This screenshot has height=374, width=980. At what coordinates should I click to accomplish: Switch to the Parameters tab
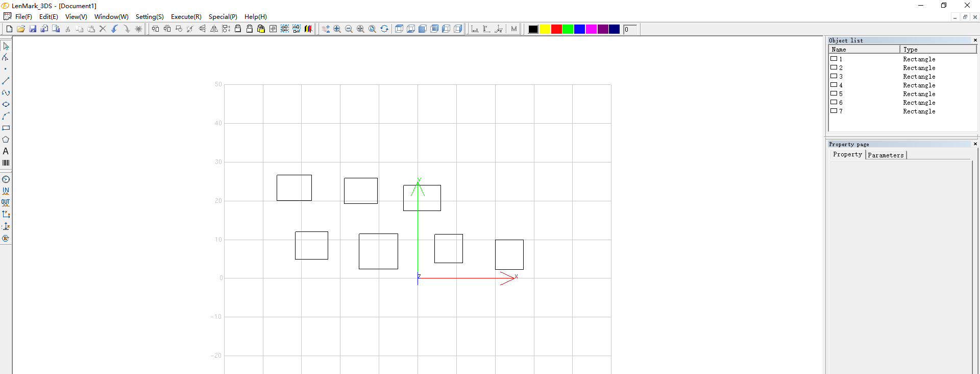coord(886,155)
